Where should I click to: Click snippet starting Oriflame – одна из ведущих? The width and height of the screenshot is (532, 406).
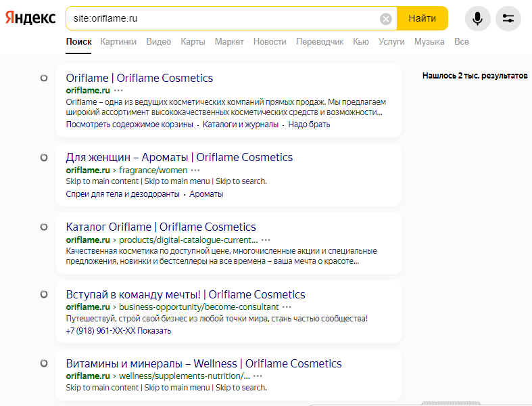(226, 107)
